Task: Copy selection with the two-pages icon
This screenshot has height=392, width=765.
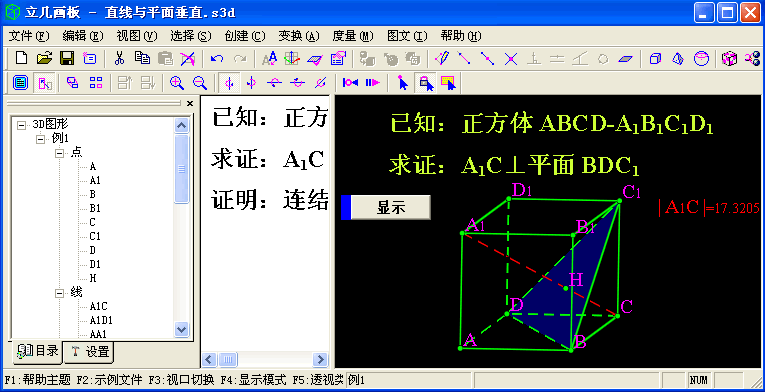Action: (142, 59)
